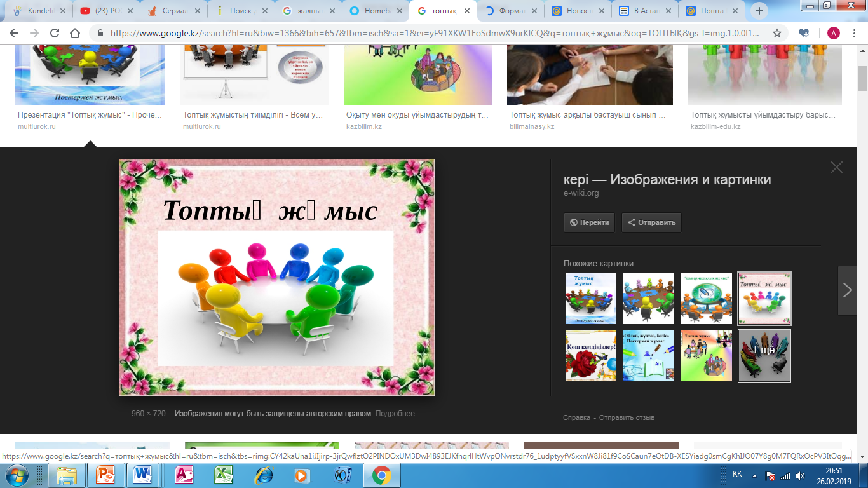
Task: Show the next image in the preview
Action: coord(847,290)
